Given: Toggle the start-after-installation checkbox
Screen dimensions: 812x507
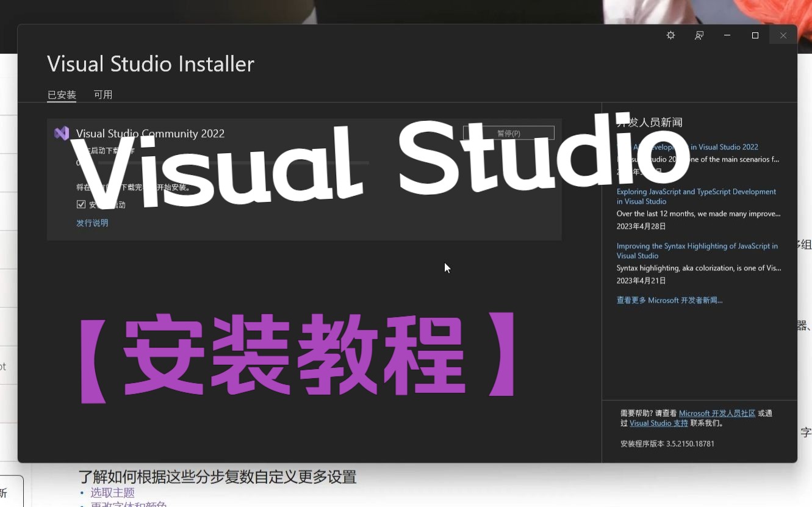Looking at the screenshot, I should point(81,204).
